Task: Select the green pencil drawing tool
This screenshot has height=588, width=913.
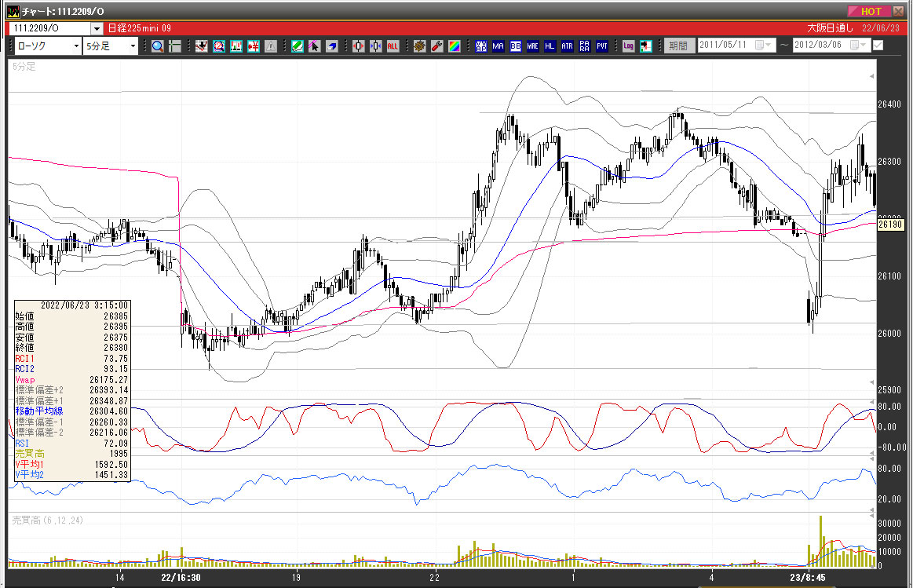Action: (x=297, y=46)
